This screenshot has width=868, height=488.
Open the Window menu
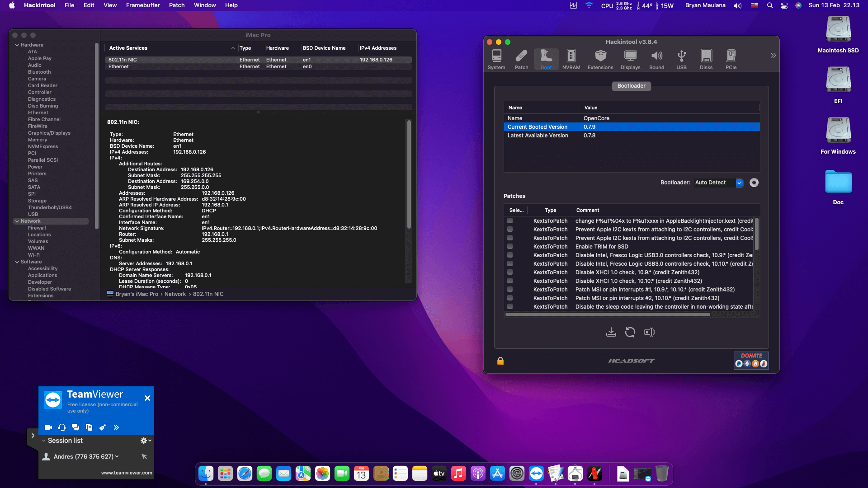pyautogui.click(x=205, y=5)
